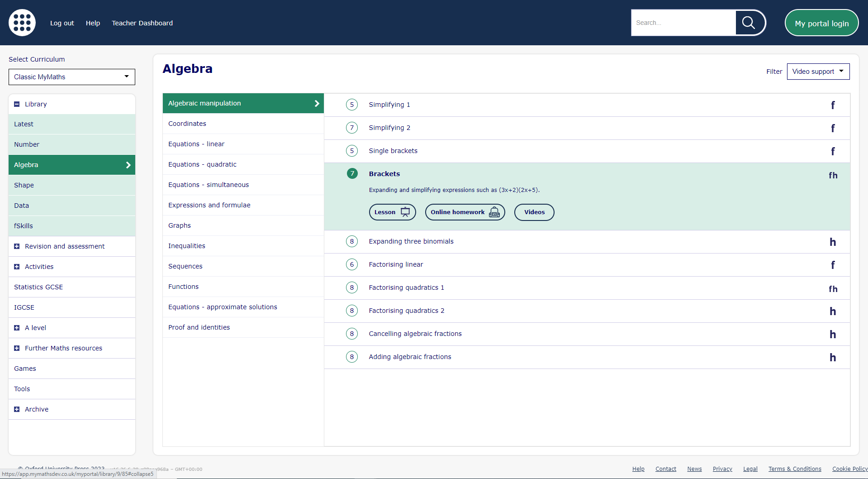Open the Inequalities topic
Screen dimensions: 868x479
[243, 246]
